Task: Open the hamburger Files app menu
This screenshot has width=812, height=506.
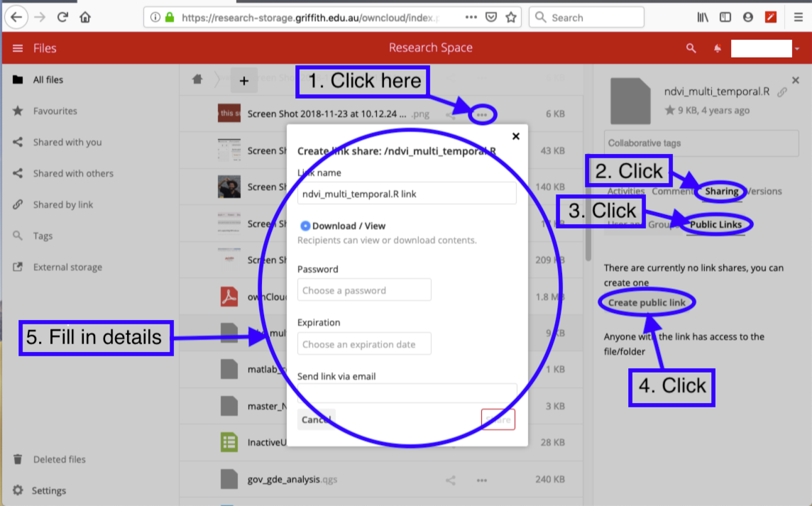Action: pyautogui.click(x=18, y=48)
